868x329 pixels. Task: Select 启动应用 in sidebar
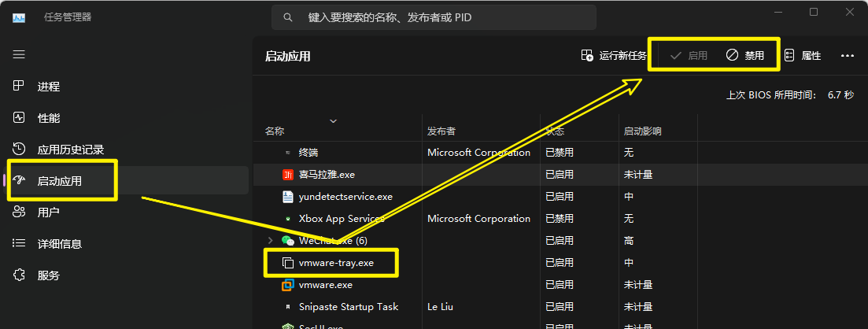coord(59,181)
